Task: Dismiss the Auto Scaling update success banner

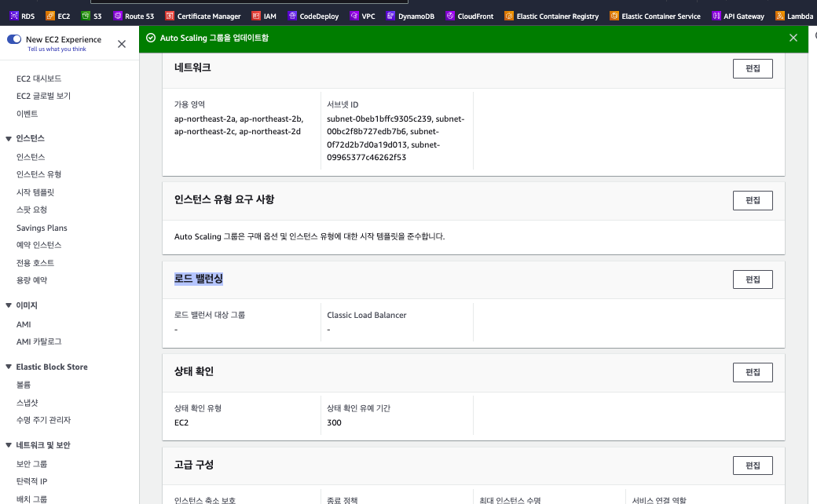Action: 793,38
